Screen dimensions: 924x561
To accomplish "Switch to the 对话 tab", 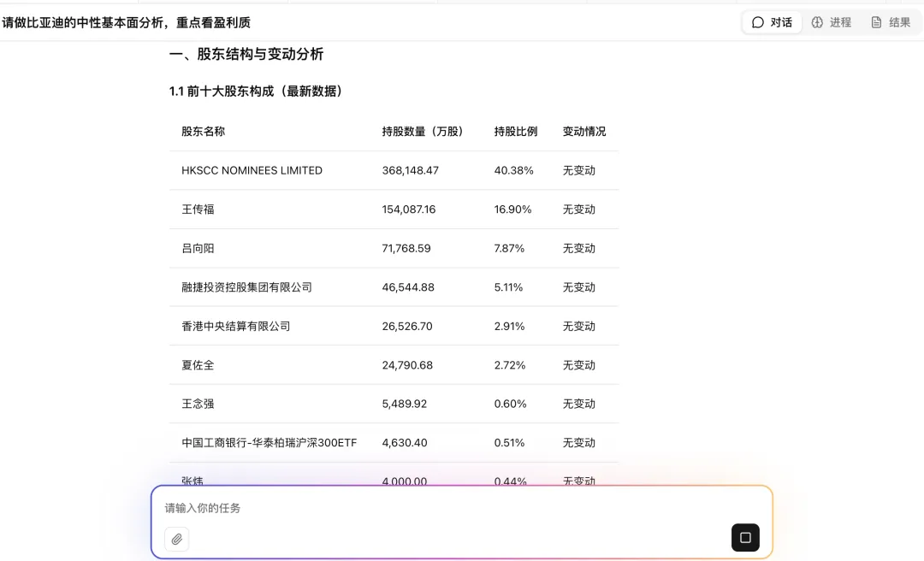I will point(772,22).
